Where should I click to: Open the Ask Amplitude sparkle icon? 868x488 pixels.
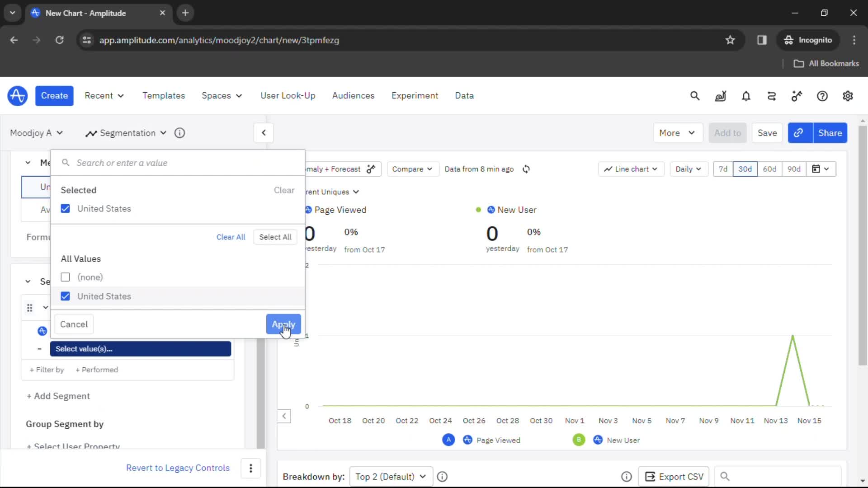tap(797, 96)
